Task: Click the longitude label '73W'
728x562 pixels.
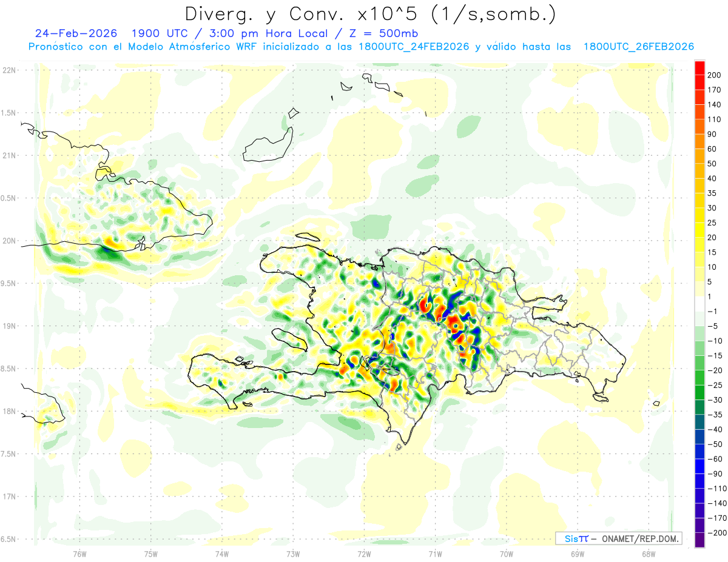Action: (x=293, y=553)
